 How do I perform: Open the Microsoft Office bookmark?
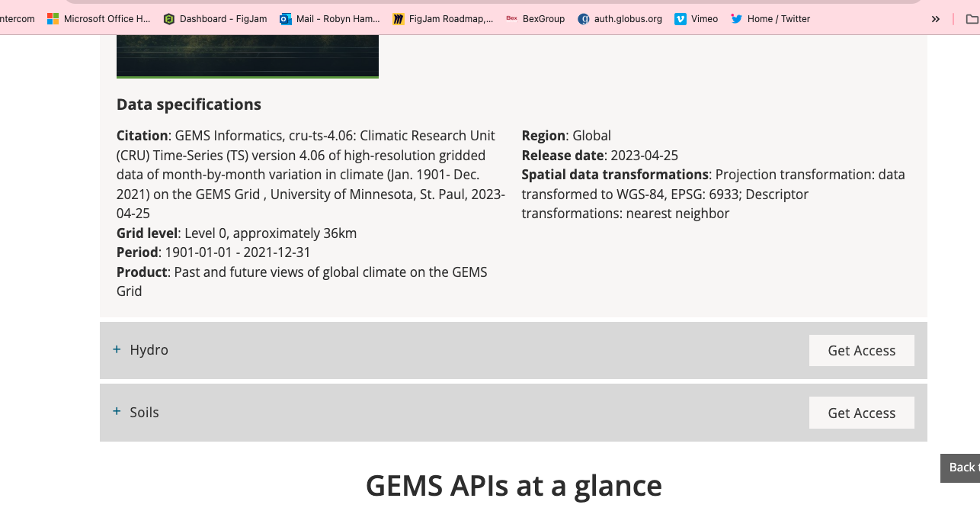[99, 19]
